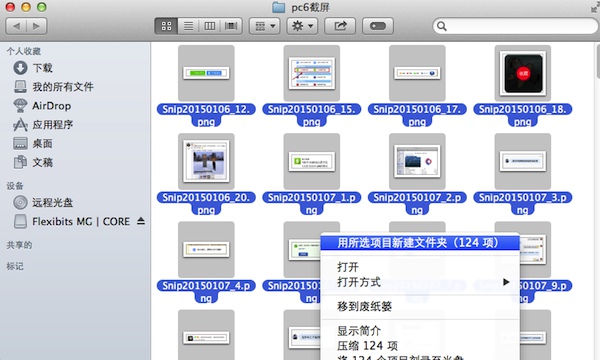
Task: Choose 显示简介 in the context menu
Action: click(420, 331)
